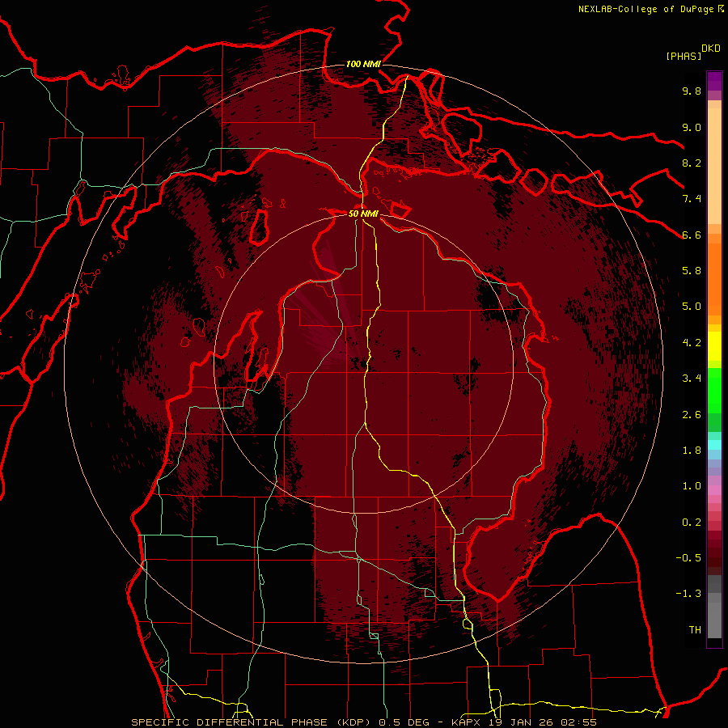Select the 50 NMI range ring label
728x728 pixels.
pos(363,214)
